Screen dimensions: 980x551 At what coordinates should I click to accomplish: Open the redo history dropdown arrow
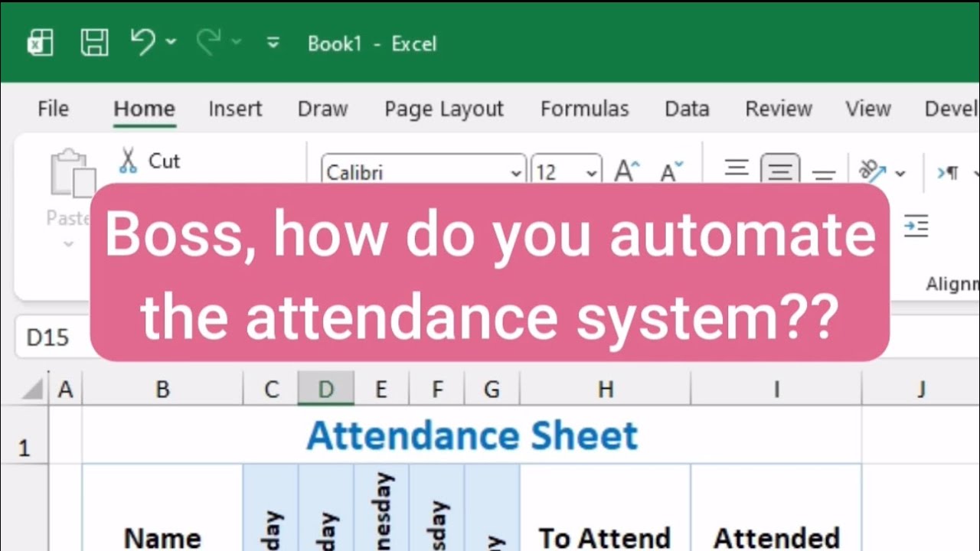(x=237, y=41)
